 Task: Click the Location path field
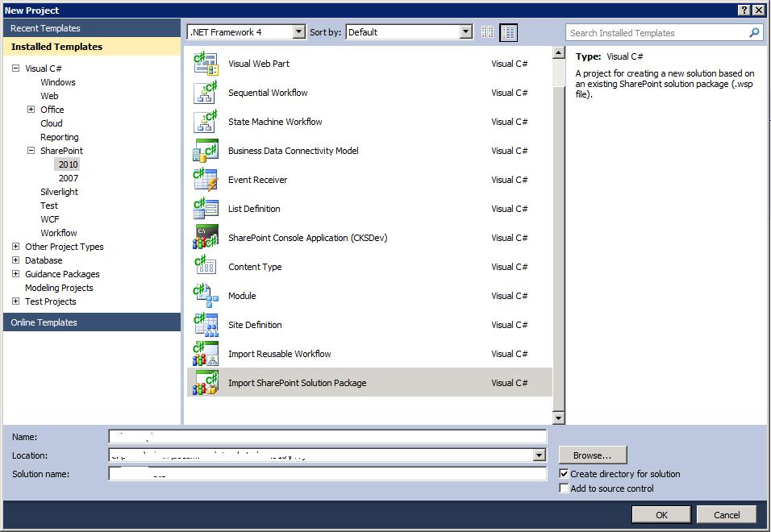[321, 455]
